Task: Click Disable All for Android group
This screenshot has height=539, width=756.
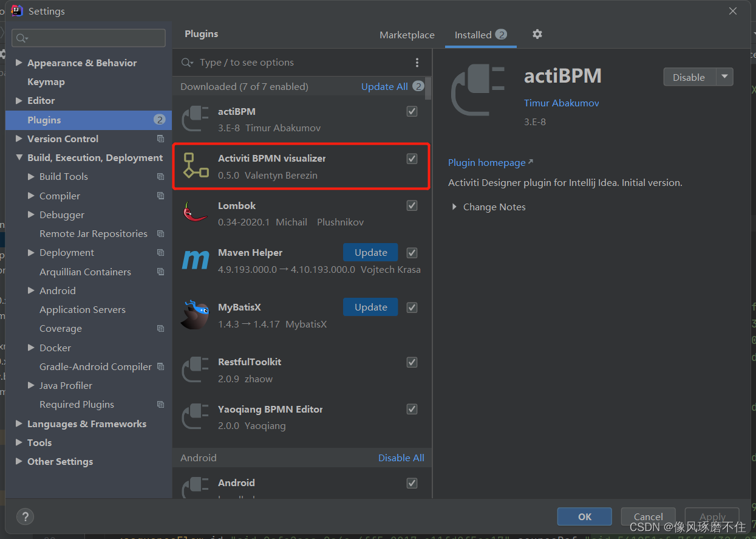Action: click(401, 458)
